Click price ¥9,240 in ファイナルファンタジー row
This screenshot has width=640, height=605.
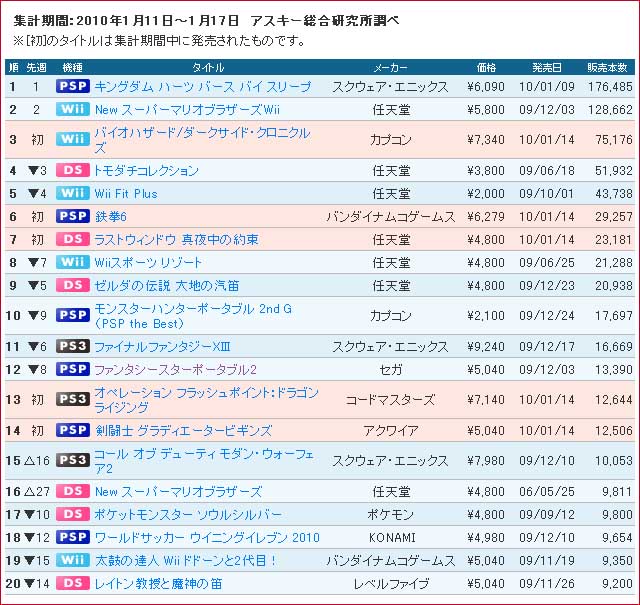click(486, 347)
